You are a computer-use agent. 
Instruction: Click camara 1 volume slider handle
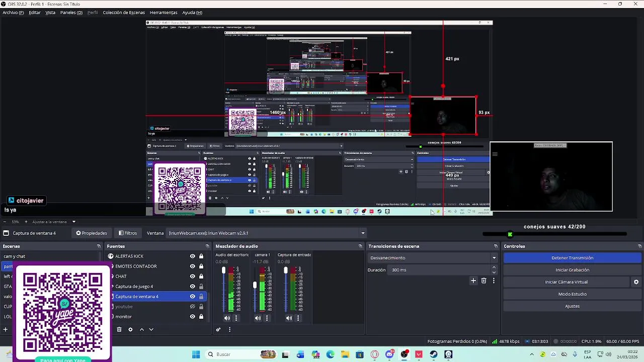pos(255,286)
